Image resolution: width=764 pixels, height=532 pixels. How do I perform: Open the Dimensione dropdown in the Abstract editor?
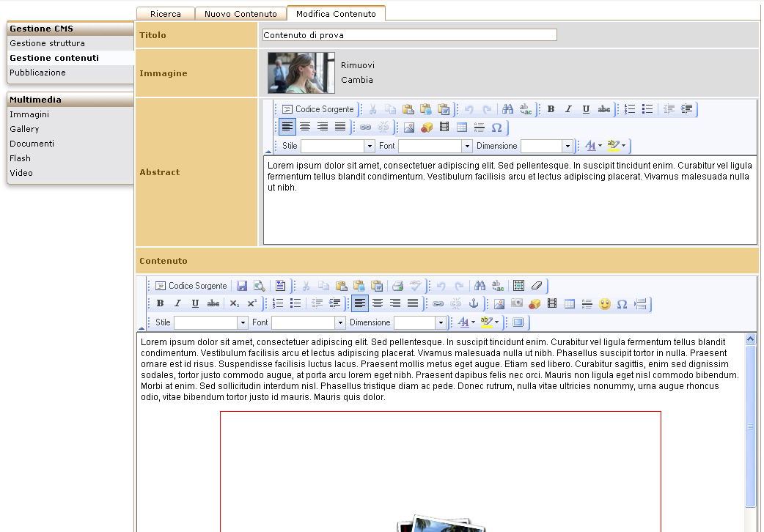(568, 146)
